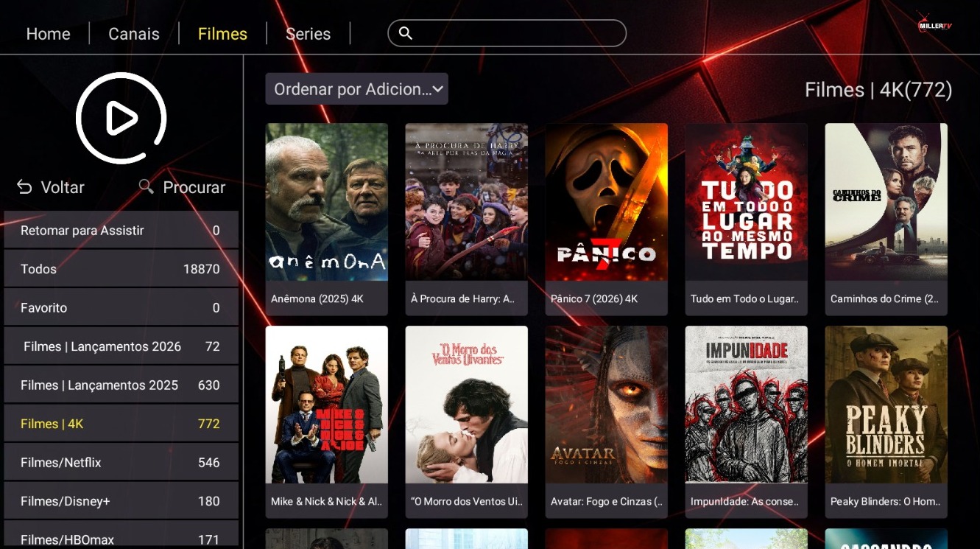Select the Todos category

pyautogui.click(x=121, y=269)
